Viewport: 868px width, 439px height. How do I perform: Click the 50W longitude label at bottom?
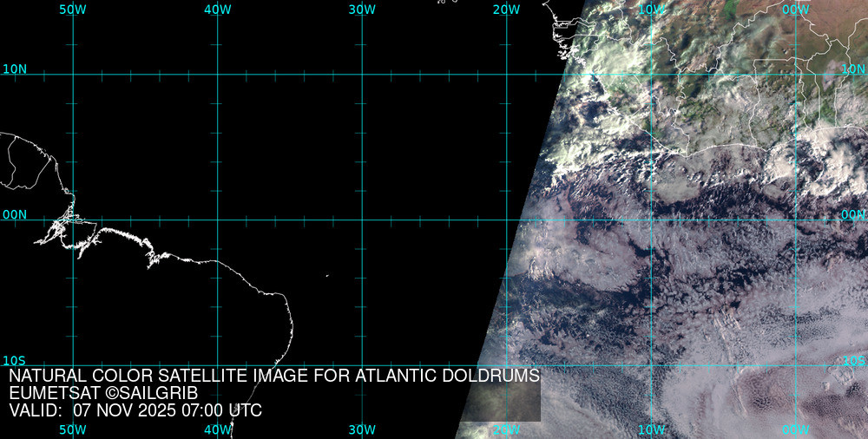[73, 429]
